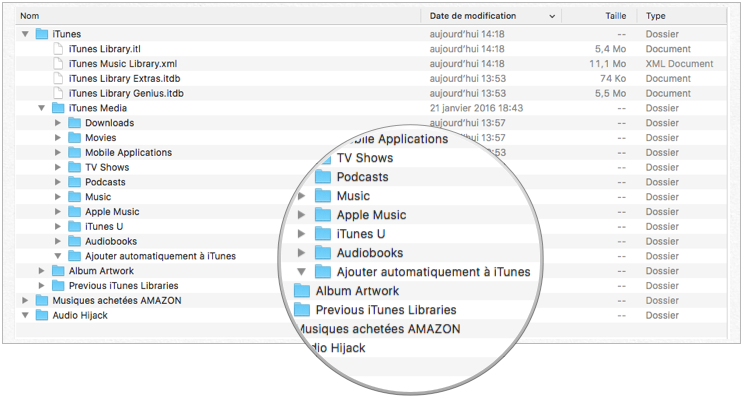Click the iTunes Library Extras.itdb file name
This screenshot has width=743, height=399.
pos(125,78)
